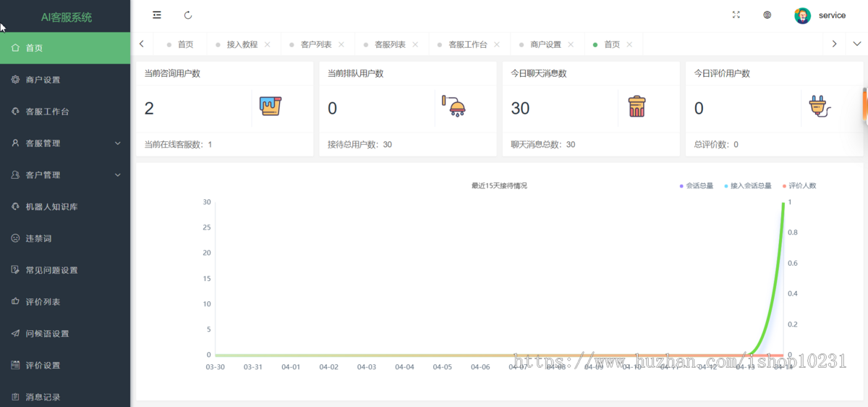Click the plug icon in ratings card
The image size is (868, 407).
tap(819, 107)
